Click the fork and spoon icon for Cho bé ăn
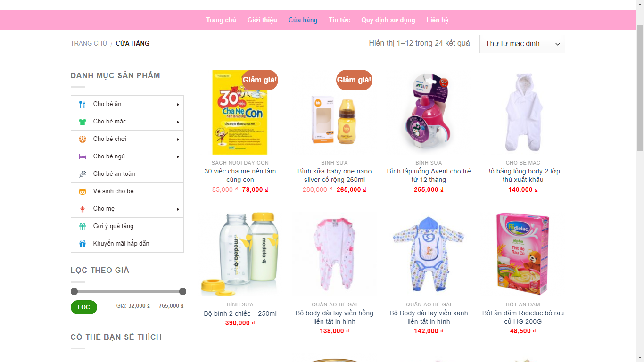The height and width of the screenshot is (362, 644). tap(83, 104)
